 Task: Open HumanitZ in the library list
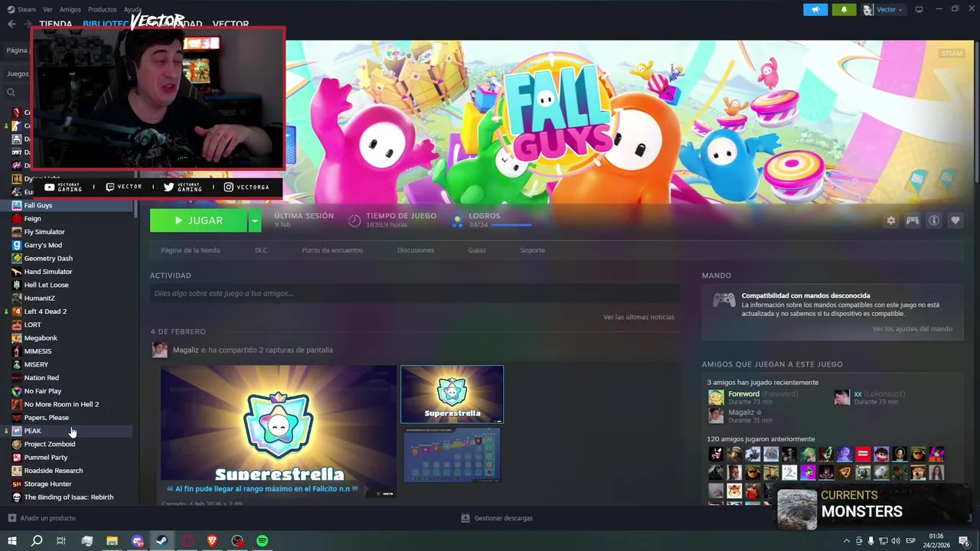coord(39,298)
